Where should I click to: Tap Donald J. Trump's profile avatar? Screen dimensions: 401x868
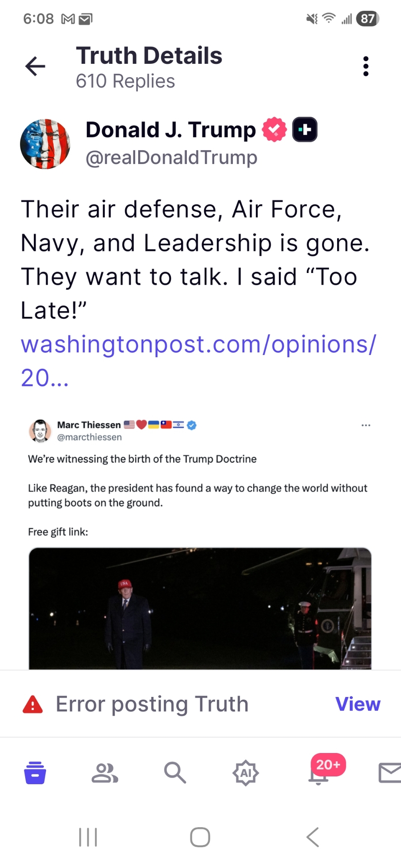click(45, 144)
